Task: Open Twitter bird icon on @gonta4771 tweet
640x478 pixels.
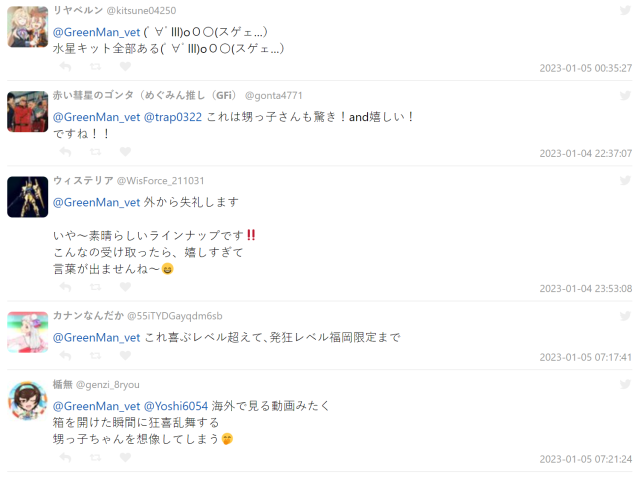Action: coord(625,96)
